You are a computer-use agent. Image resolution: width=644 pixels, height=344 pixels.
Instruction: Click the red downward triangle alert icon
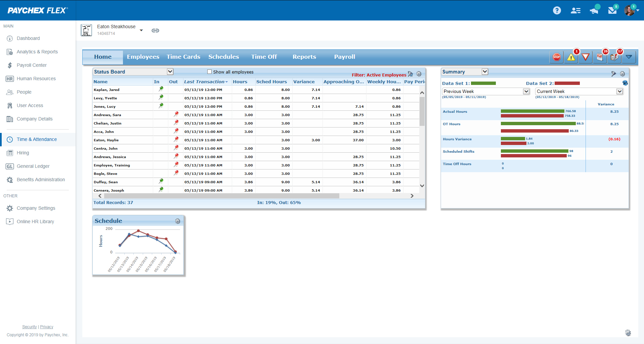point(586,57)
